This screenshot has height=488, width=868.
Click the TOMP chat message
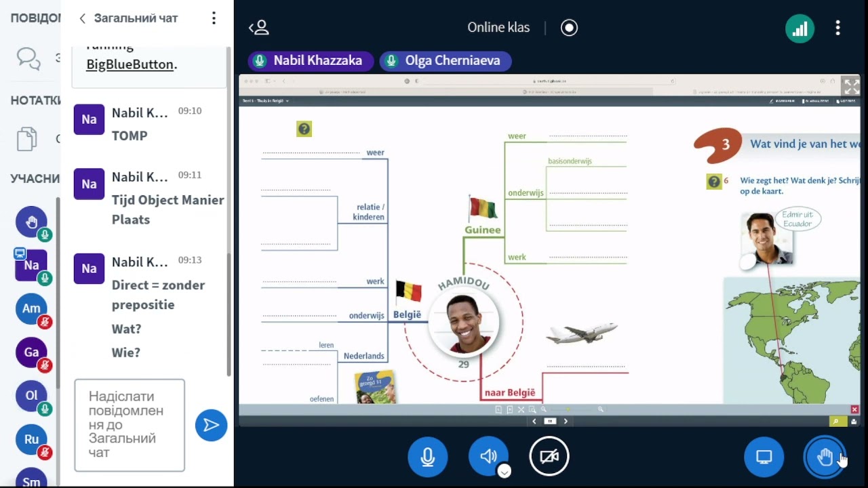click(130, 136)
